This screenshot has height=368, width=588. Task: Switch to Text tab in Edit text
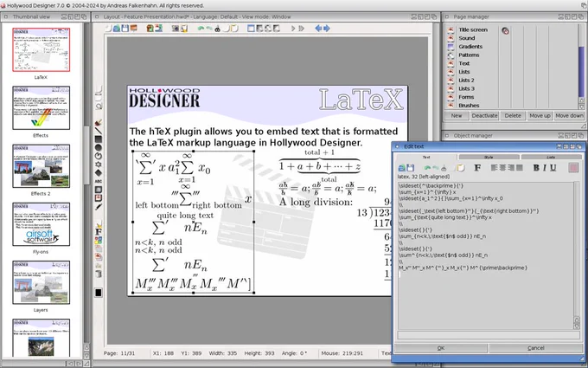click(x=426, y=157)
